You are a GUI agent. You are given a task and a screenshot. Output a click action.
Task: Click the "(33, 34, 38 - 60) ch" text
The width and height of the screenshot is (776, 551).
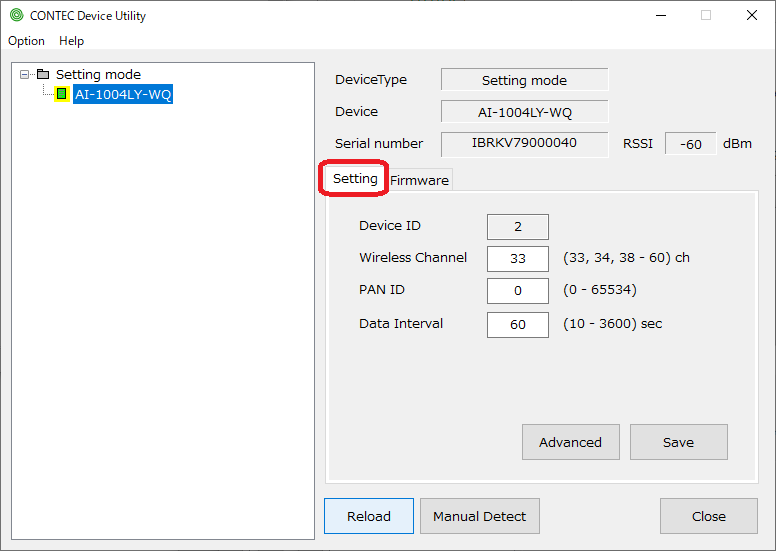point(626,257)
